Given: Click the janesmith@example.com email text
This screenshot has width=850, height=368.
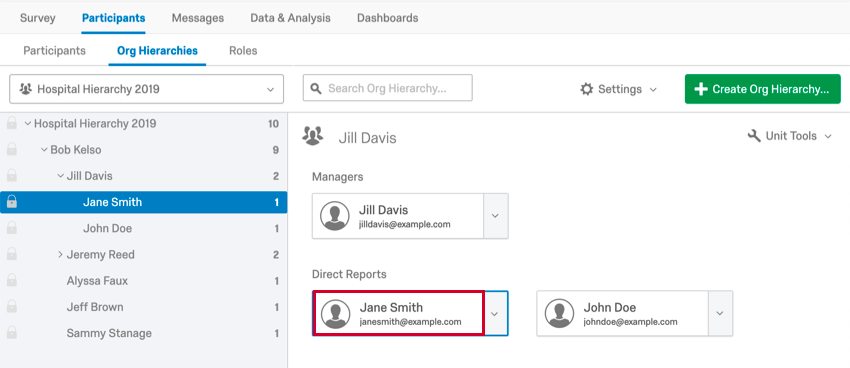Looking at the screenshot, I should coord(410,321).
